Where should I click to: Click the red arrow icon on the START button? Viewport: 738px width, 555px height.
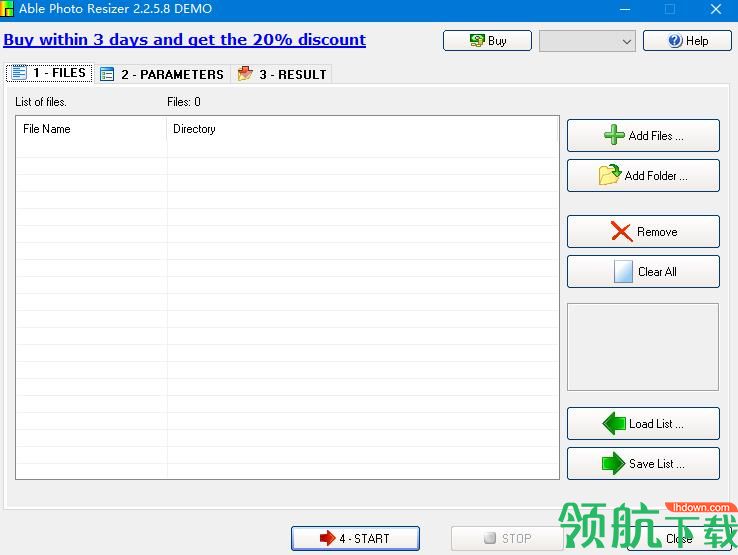coord(327,538)
